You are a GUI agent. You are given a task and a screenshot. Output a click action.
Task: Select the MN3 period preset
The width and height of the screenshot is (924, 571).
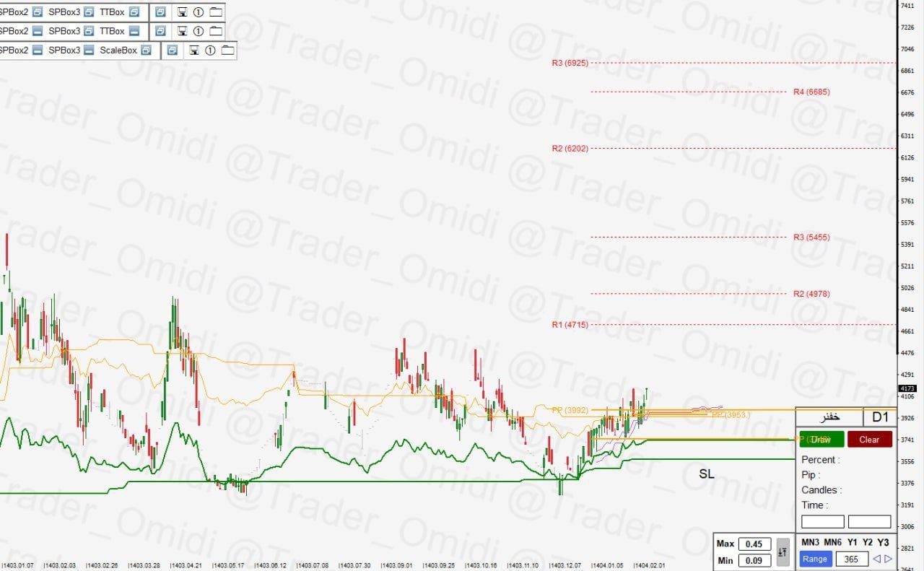(x=810, y=542)
